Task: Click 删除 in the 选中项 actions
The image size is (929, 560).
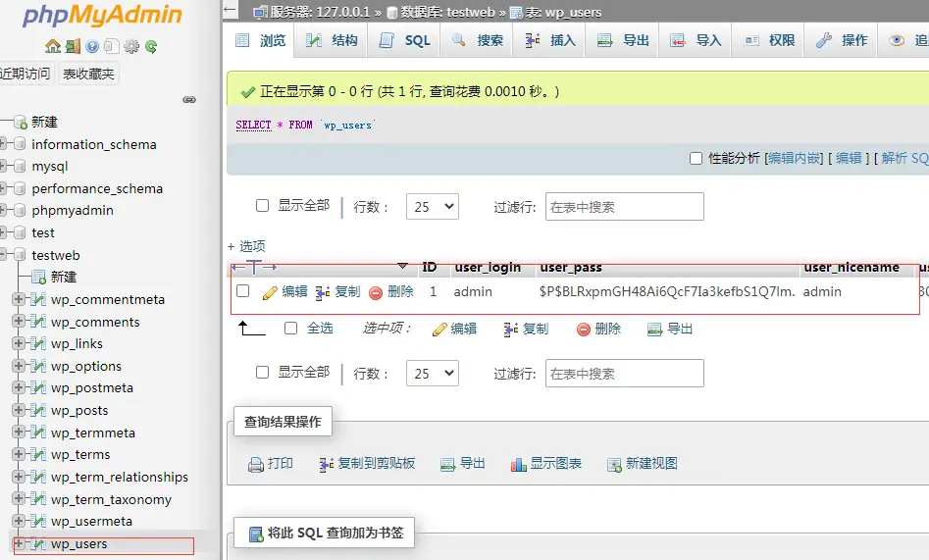Action: 598,329
